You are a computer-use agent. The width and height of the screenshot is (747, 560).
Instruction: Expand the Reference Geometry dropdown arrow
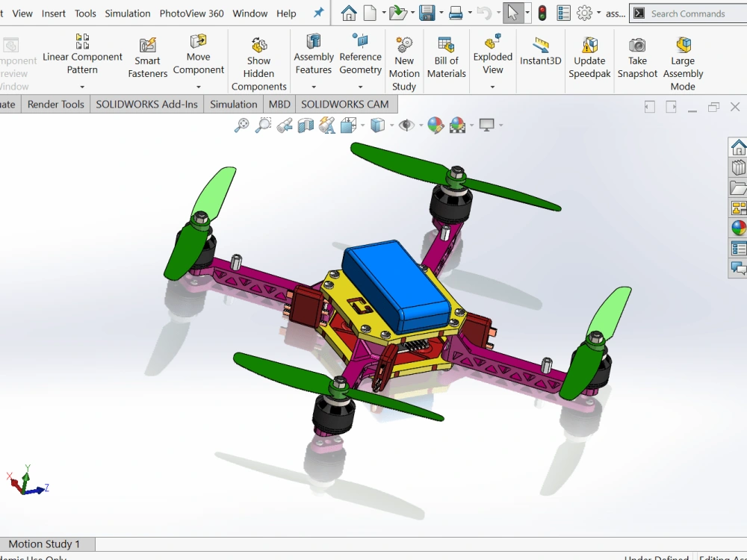click(360, 87)
